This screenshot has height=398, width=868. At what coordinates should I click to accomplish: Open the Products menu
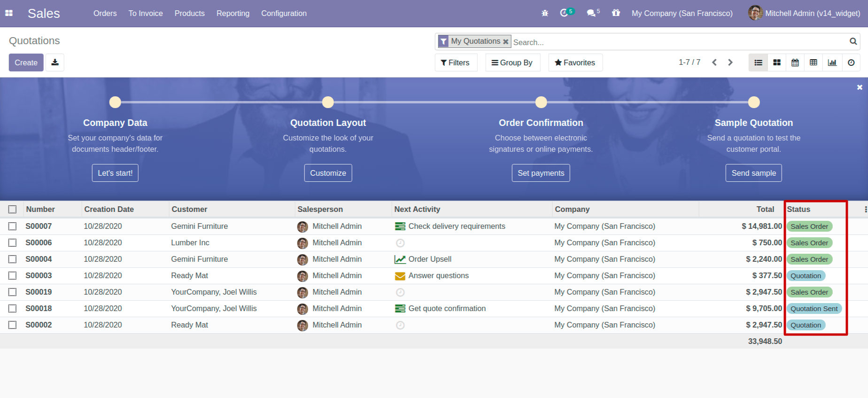[190, 13]
